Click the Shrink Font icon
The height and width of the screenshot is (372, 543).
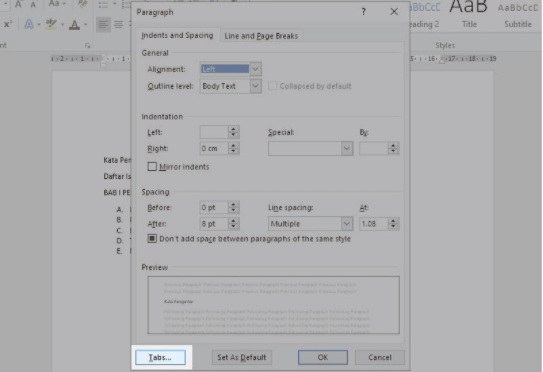pyautogui.click(x=33, y=4)
